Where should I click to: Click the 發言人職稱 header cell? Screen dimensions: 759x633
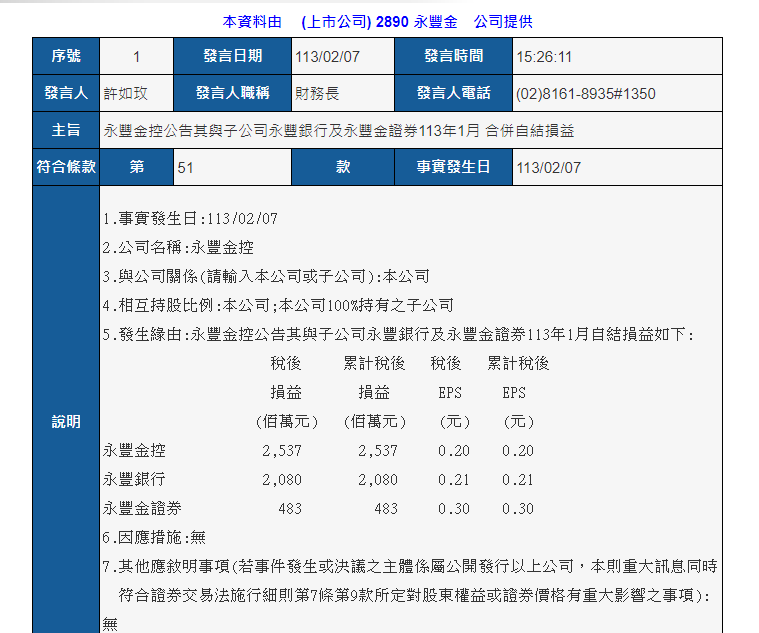[232, 93]
